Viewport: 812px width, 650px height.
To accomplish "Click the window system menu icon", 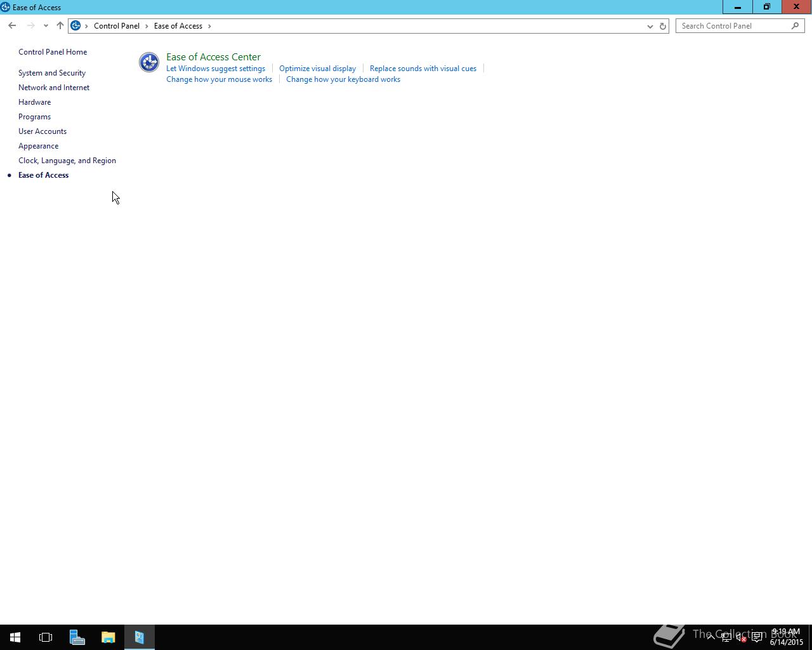I will click(x=5, y=8).
